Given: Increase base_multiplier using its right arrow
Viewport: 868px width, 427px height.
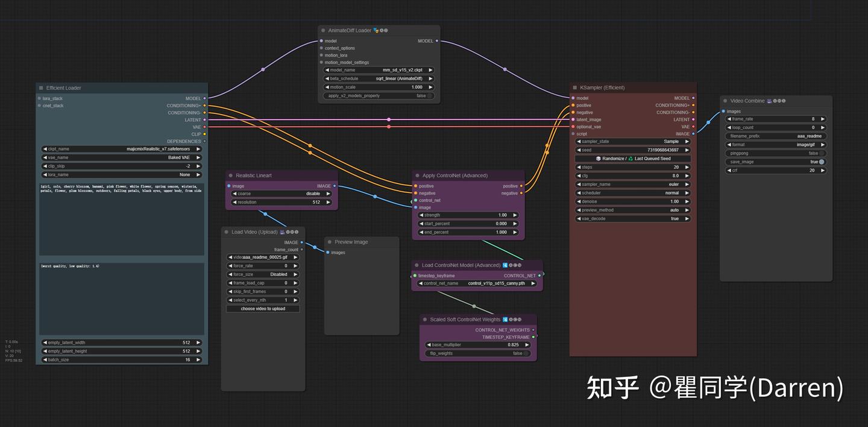Looking at the screenshot, I should [526, 344].
